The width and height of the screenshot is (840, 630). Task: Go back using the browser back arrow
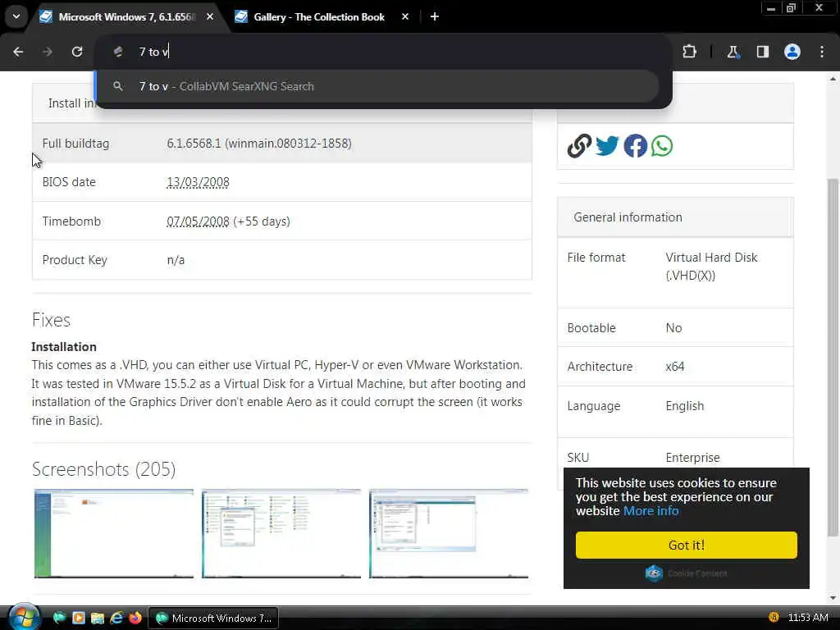(18, 52)
